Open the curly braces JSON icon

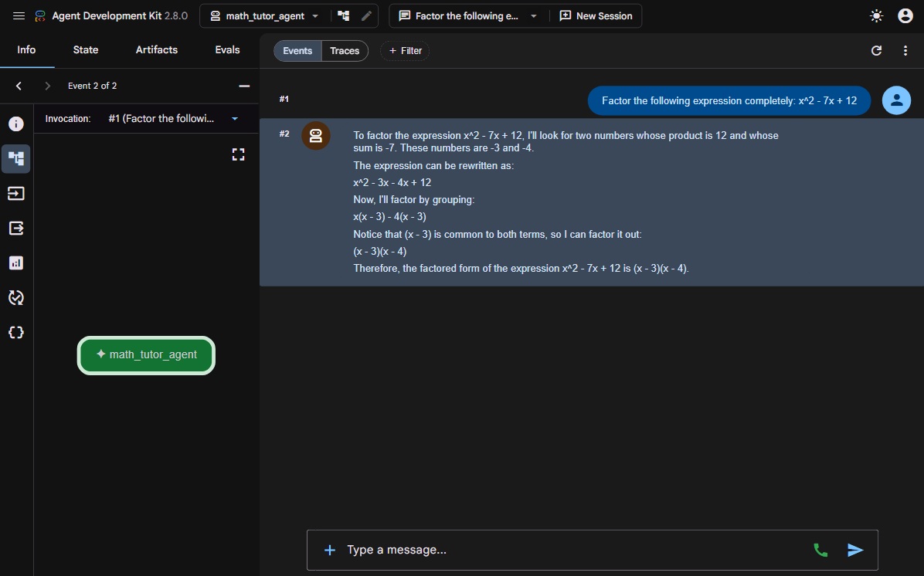point(16,332)
